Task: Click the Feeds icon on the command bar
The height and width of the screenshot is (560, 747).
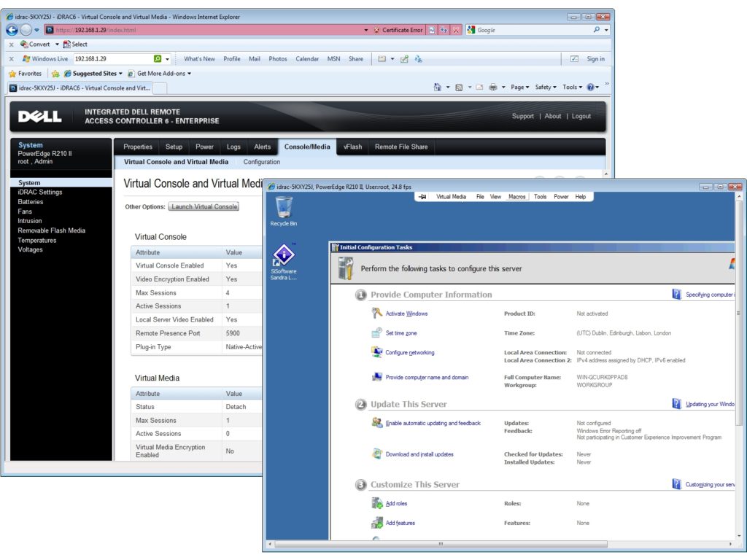Action: pos(458,87)
